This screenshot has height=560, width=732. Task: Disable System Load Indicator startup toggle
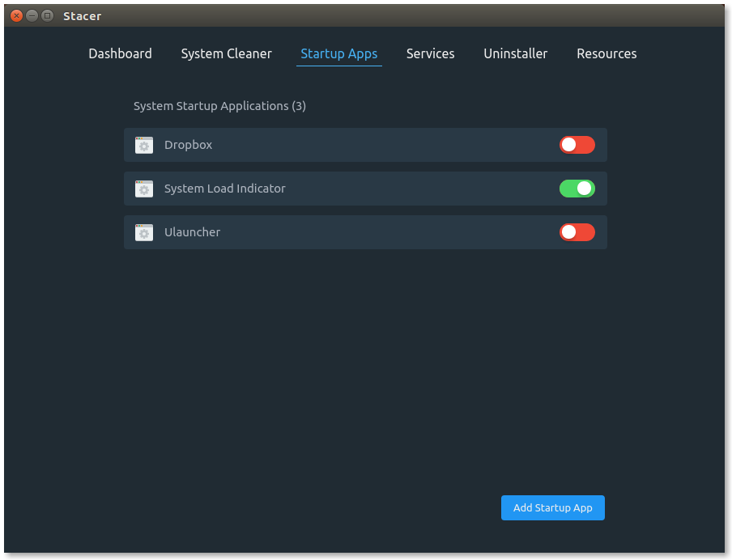pos(577,189)
